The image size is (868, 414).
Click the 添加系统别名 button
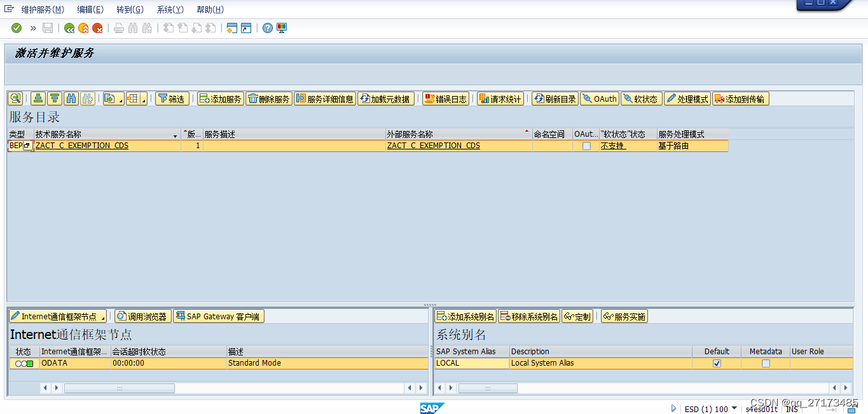(465, 317)
